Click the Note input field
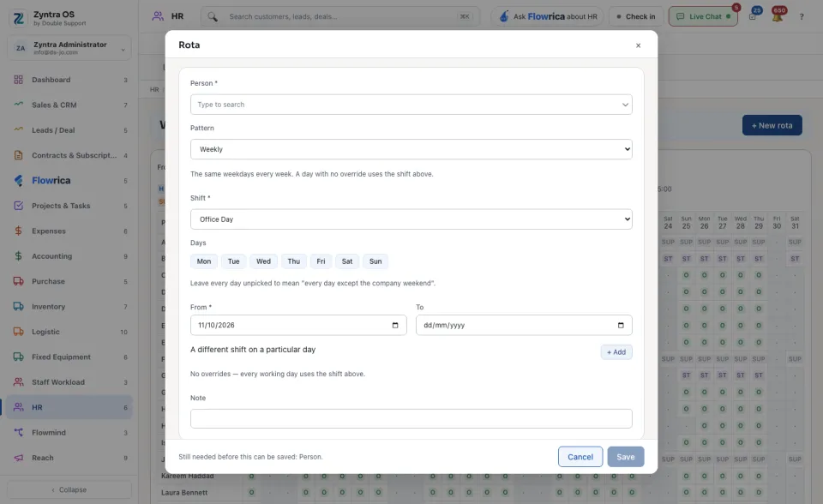Viewport: 823px width, 504px height. [411, 419]
